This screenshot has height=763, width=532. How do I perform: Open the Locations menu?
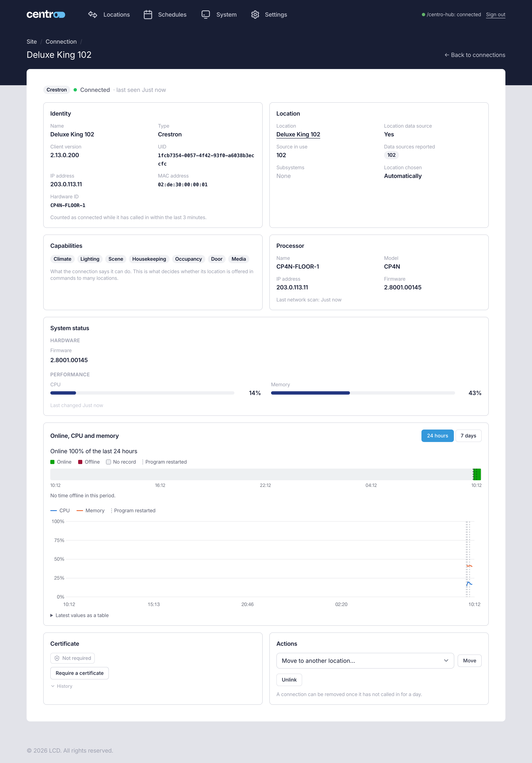coord(109,15)
